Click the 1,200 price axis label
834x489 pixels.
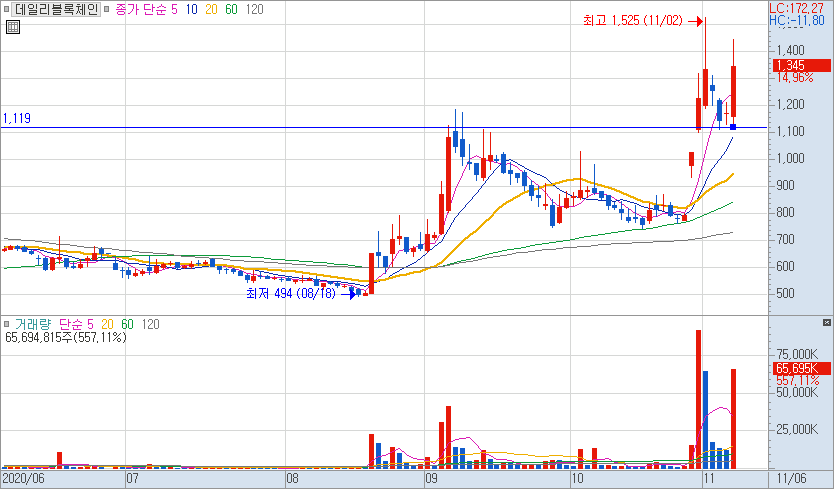tap(790, 104)
